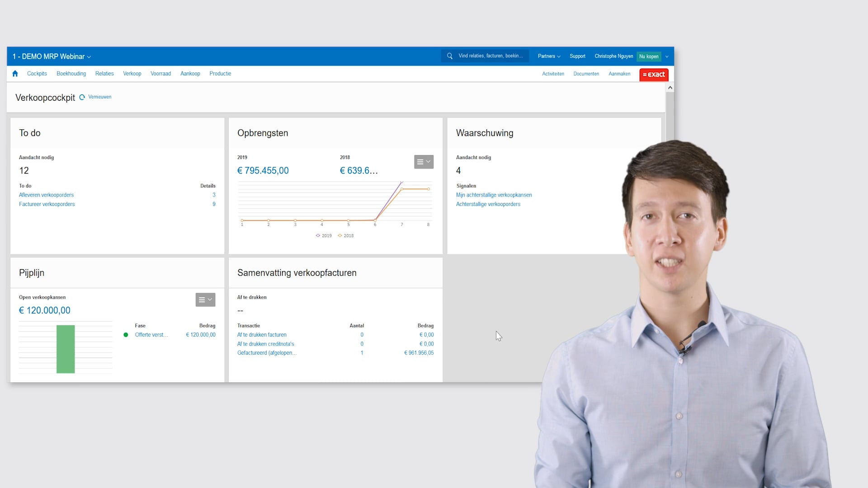Open the Partners dropdown menu
The height and width of the screenshot is (488, 868).
coord(549,56)
